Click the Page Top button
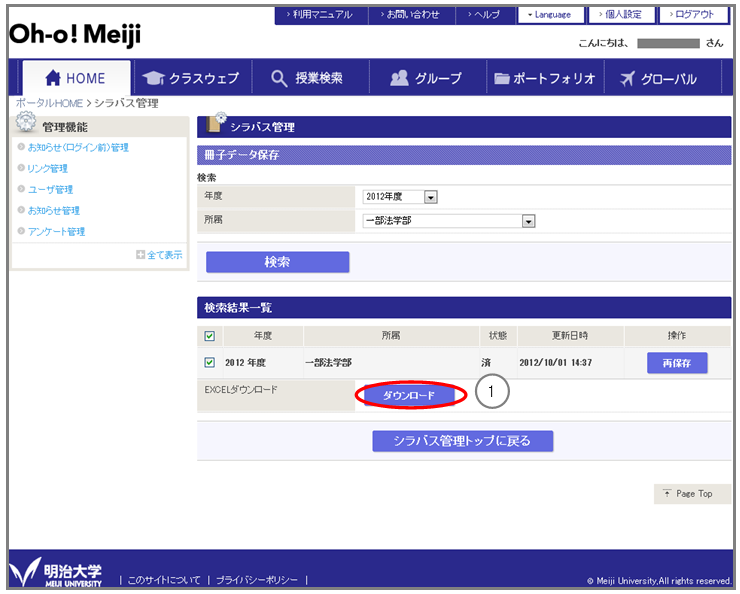Image resolution: width=740 pixels, height=594 pixels. pyautogui.click(x=692, y=494)
